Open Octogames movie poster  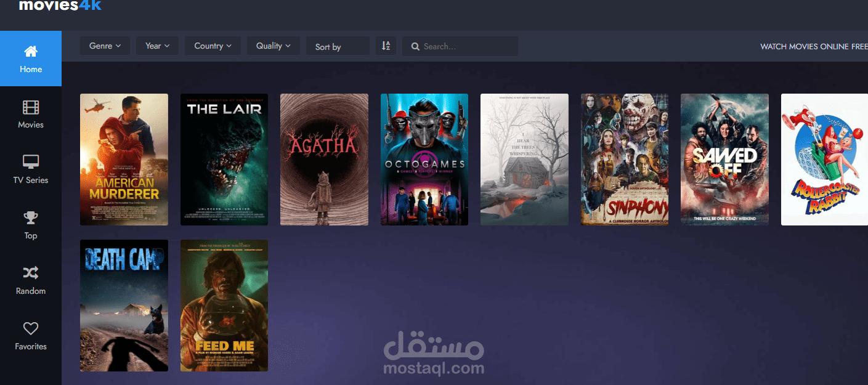[x=424, y=160]
